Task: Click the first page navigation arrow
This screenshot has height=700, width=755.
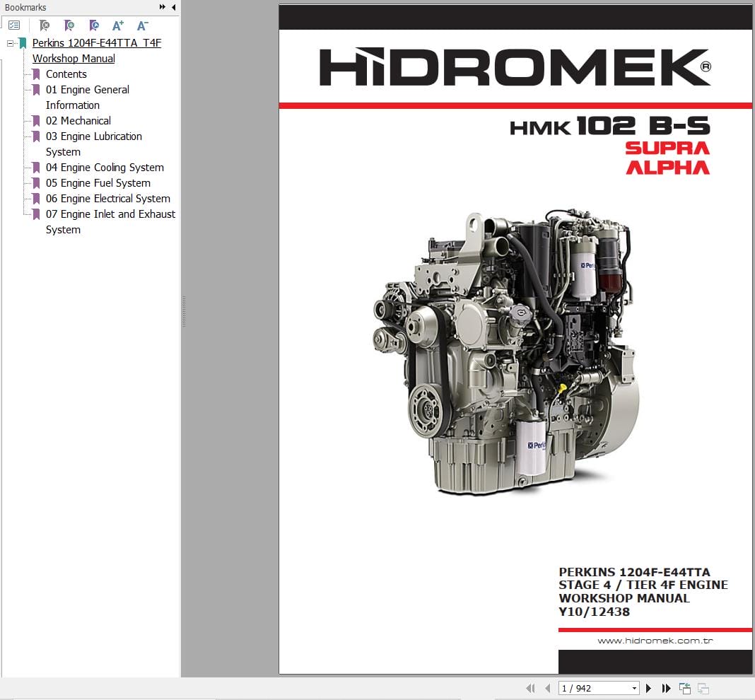Action: (531, 687)
